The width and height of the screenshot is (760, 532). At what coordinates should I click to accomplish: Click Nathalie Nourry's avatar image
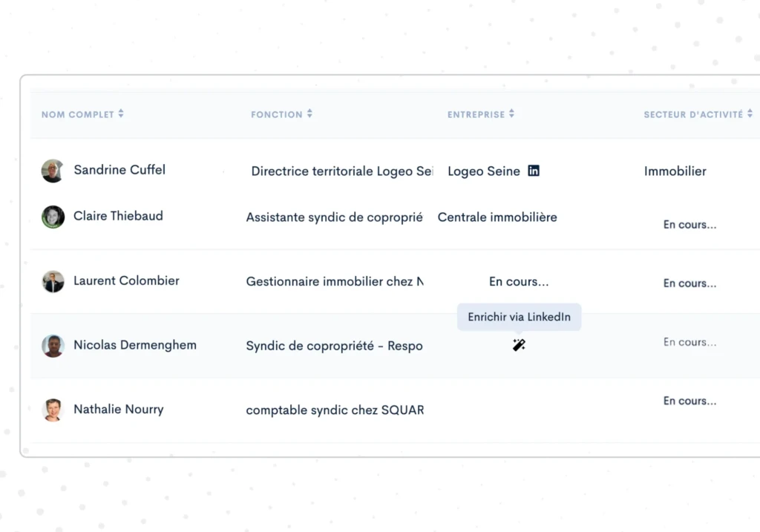pos(52,410)
